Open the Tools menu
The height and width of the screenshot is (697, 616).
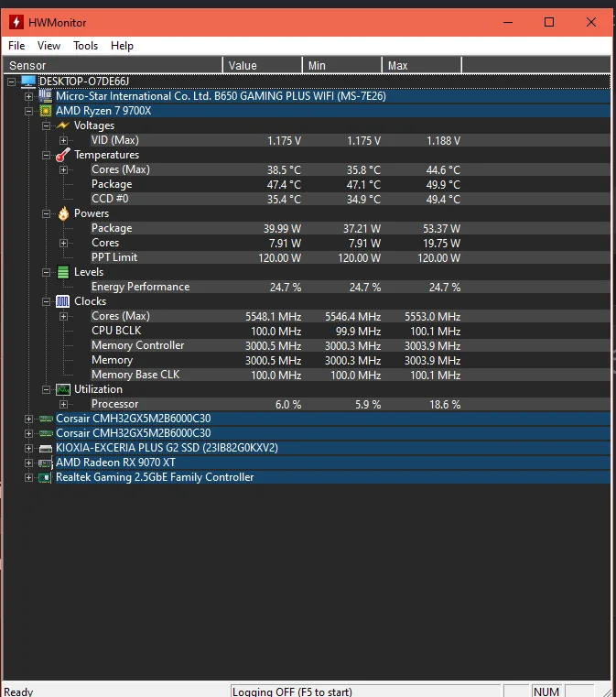85,46
